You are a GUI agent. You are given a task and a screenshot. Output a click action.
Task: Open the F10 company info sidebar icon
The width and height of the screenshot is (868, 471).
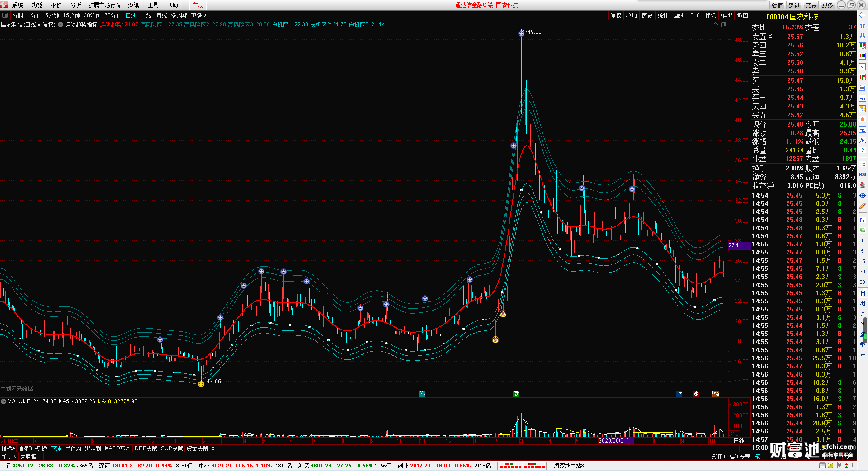pyautogui.click(x=863, y=98)
